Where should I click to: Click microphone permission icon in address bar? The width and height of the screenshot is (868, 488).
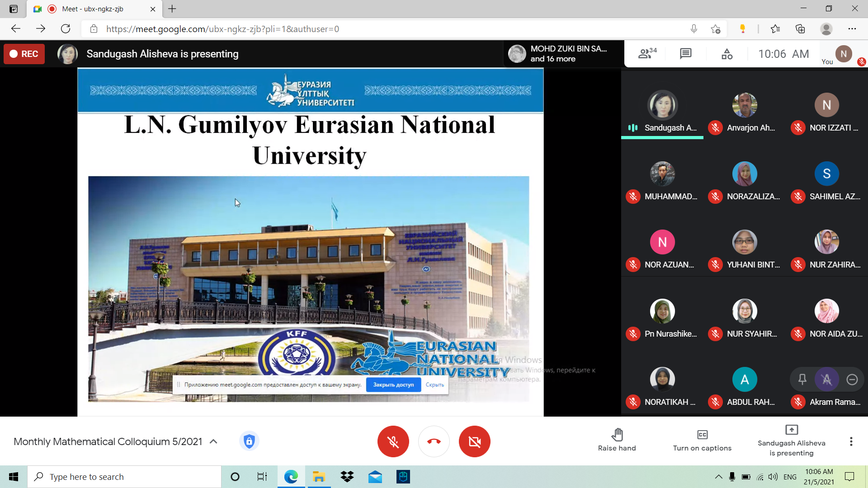click(x=693, y=29)
